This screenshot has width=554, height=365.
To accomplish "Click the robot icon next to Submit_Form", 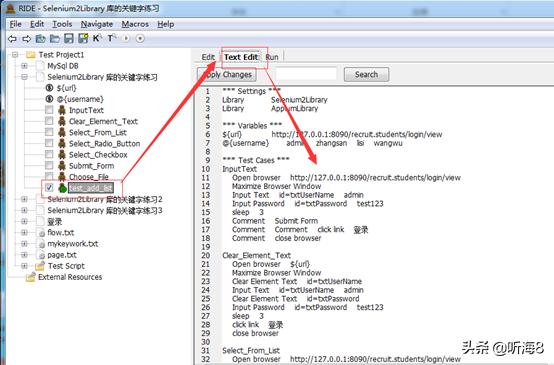I will [62, 166].
